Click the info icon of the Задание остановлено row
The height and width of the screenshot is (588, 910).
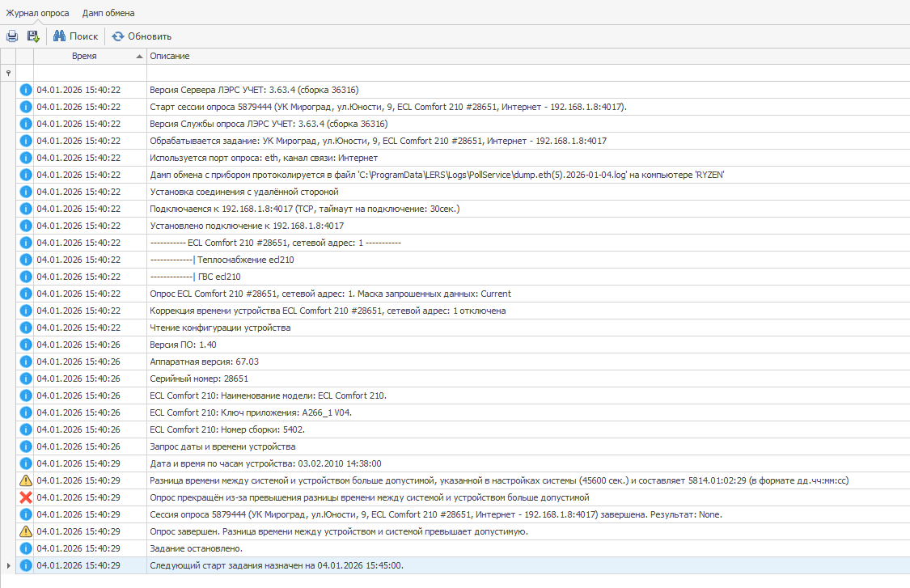[25, 548]
